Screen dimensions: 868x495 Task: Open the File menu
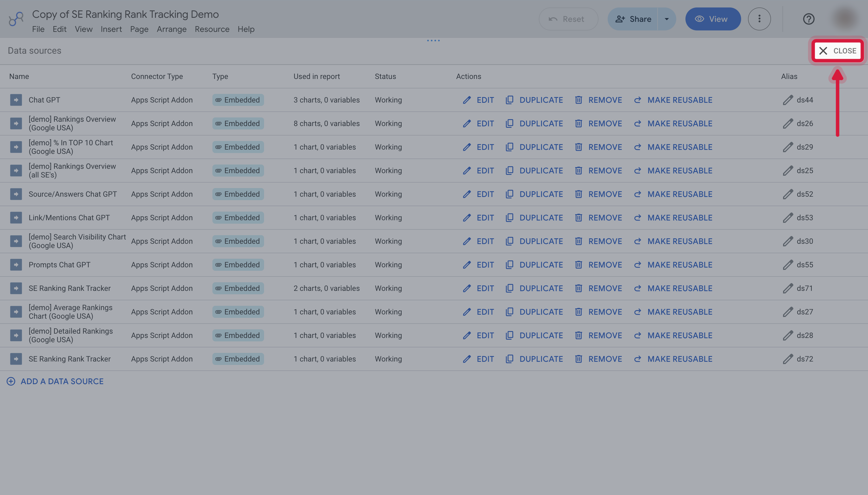tap(38, 29)
